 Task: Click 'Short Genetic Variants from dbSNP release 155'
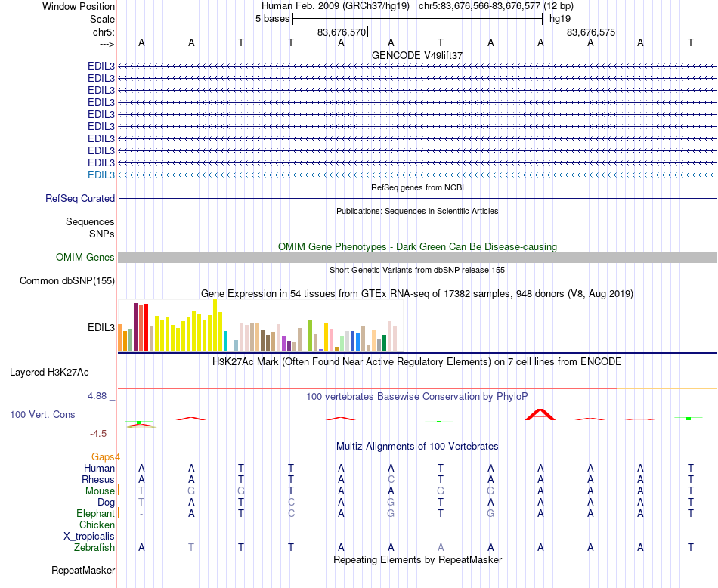click(417, 270)
